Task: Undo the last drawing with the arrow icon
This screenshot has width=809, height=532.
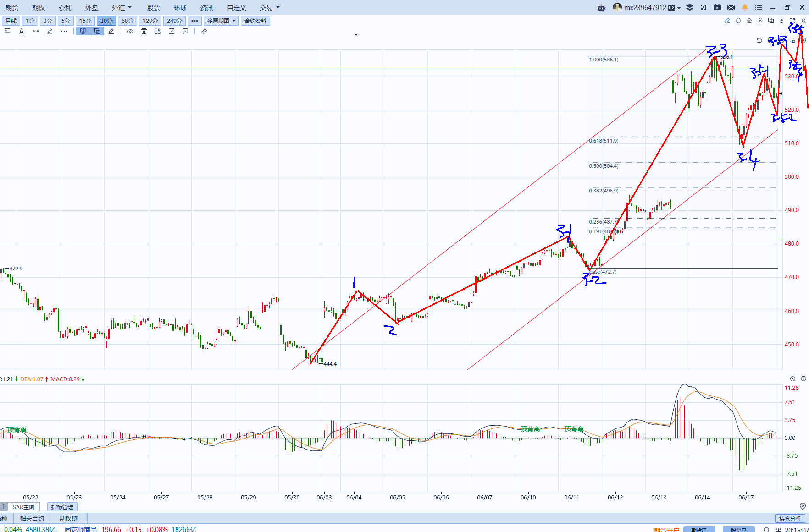Action: tap(759, 40)
